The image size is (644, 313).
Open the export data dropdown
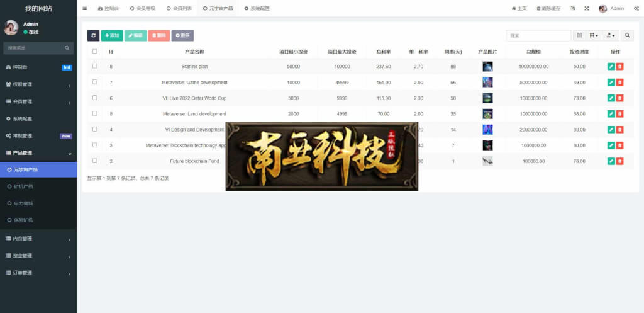point(611,36)
